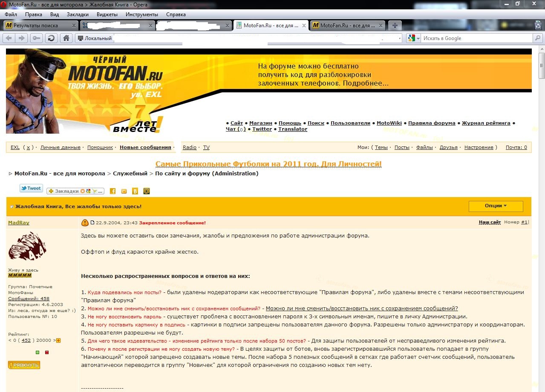Screen dimensions: 545x392
Task: Open the Наш сайт link in the post header
Action: (490, 222)
